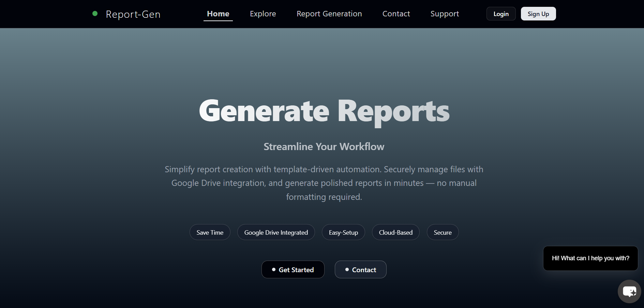The image size is (644, 308).
Task: Click the chat greeting message bubble
Action: (590, 258)
